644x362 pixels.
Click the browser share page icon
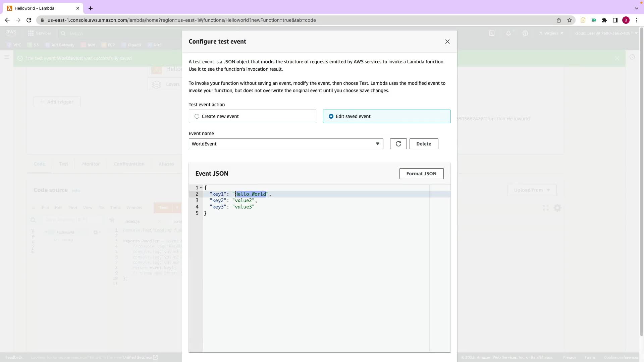[558, 20]
